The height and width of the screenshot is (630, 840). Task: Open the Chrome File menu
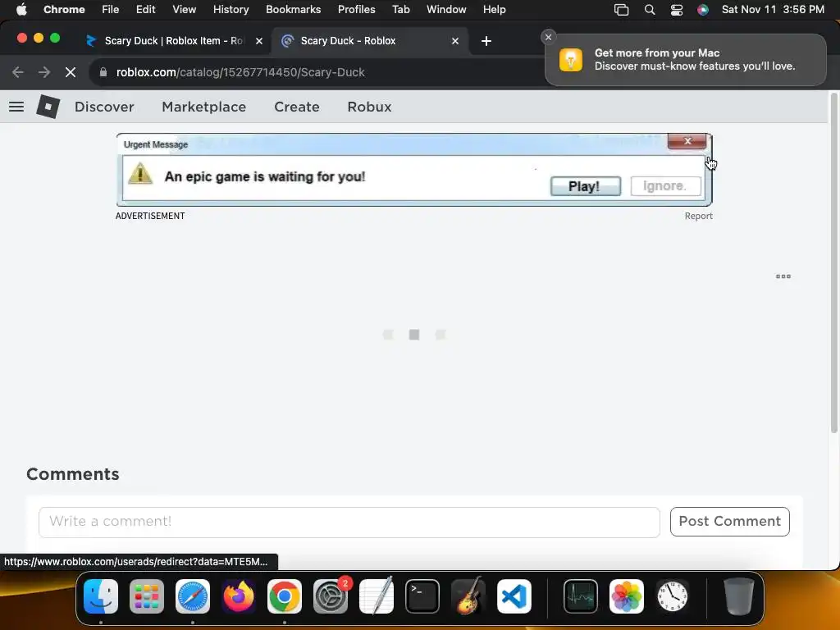(x=111, y=10)
